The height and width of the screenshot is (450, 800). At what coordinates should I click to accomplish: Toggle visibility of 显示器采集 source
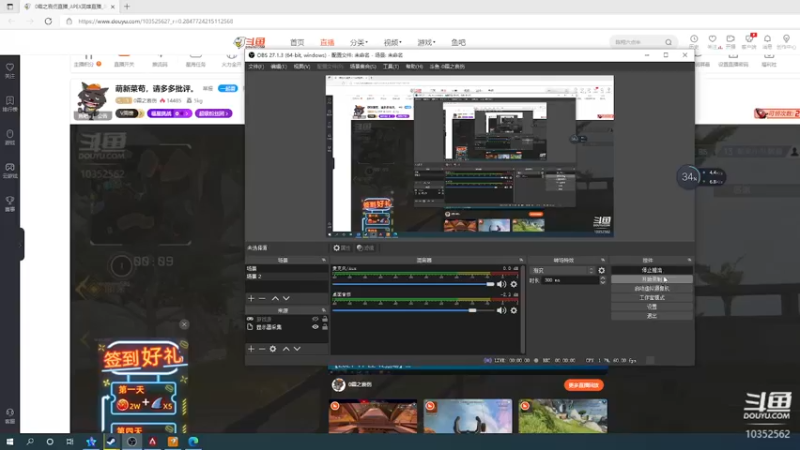coord(315,327)
